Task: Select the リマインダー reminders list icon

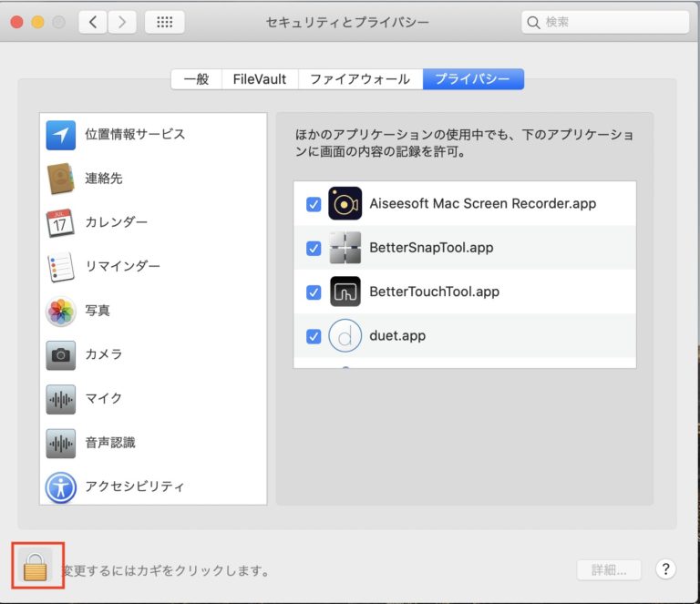Action: [61, 267]
